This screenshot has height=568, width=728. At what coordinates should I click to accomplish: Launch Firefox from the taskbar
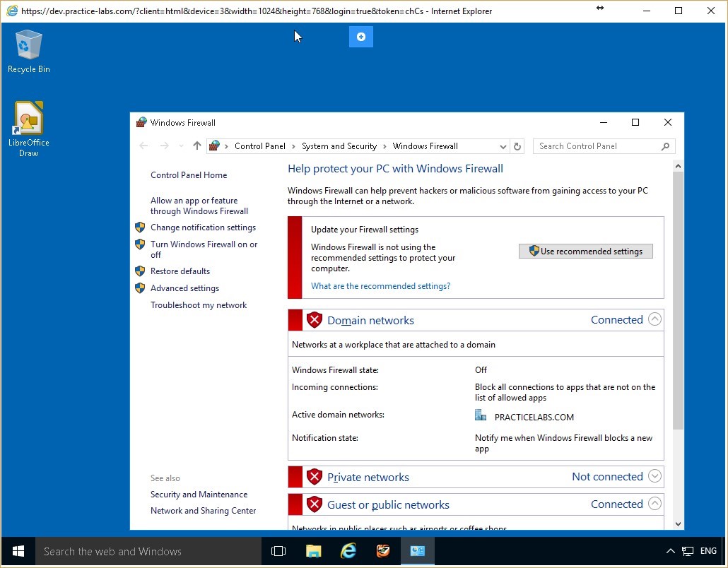coord(383,551)
